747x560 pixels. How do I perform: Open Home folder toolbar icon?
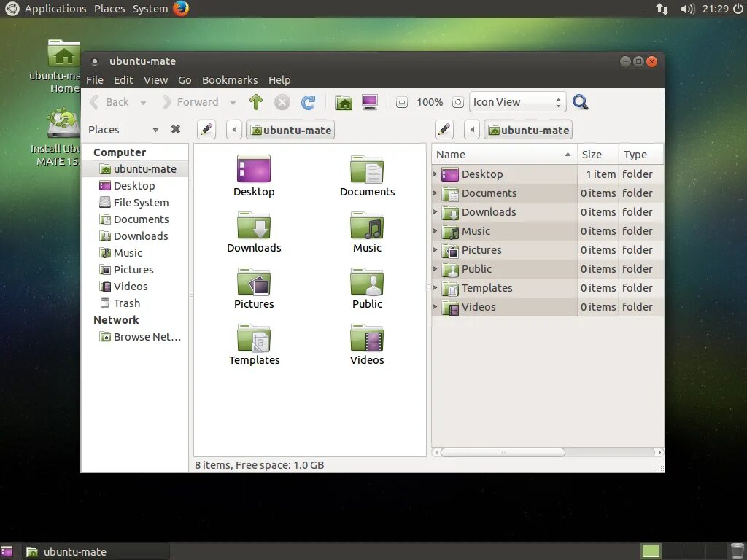[x=344, y=102]
